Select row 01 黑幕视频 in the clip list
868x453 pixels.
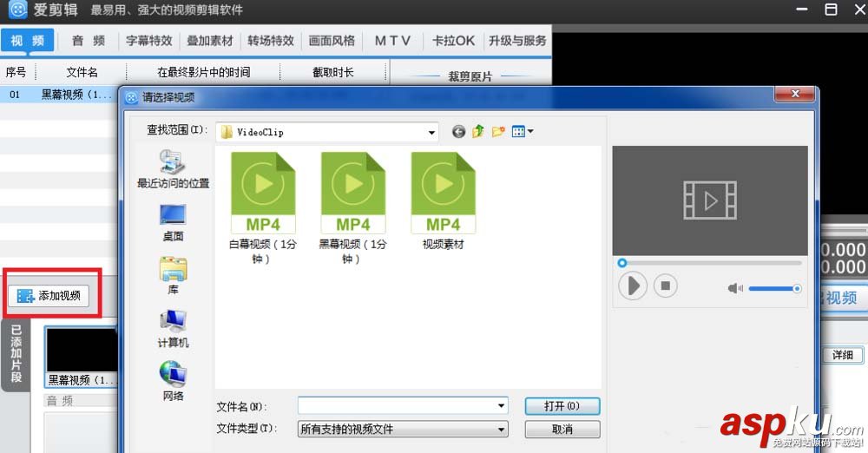point(60,95)
